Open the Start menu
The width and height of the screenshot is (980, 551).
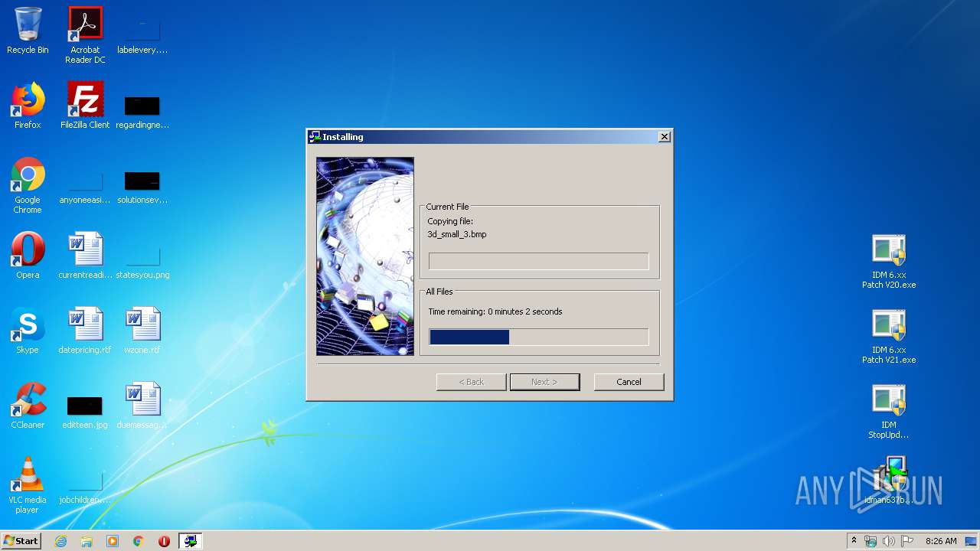(x=21, y=541)
